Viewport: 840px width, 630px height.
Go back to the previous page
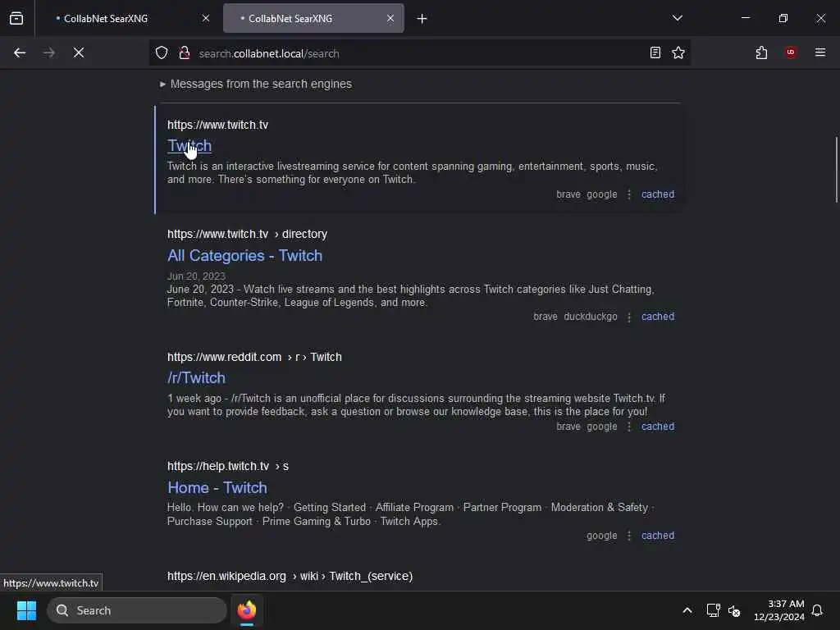point(20,53)
